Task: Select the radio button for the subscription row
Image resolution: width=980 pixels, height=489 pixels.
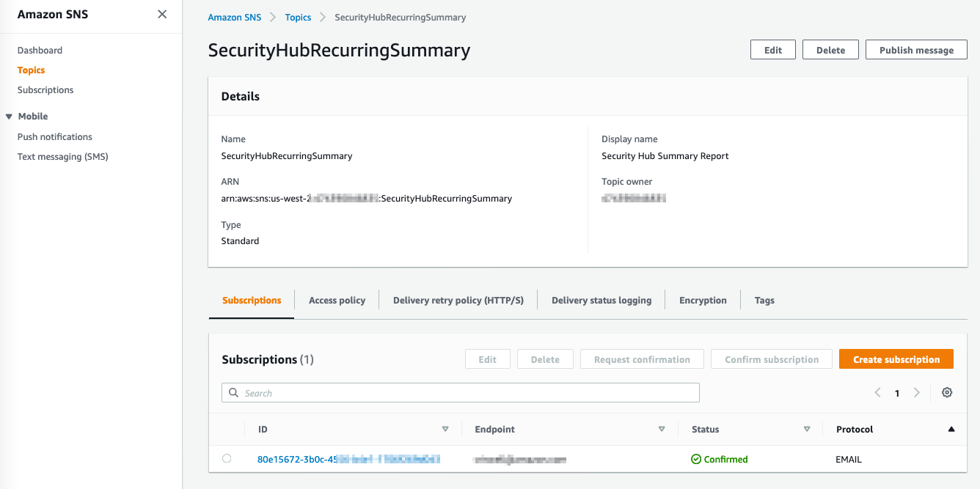Action: click(x=227, y=457)
